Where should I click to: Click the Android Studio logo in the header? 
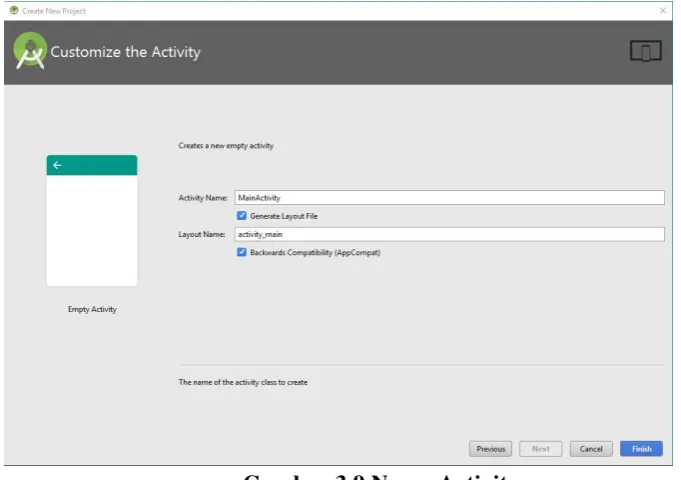pos(30,51)
